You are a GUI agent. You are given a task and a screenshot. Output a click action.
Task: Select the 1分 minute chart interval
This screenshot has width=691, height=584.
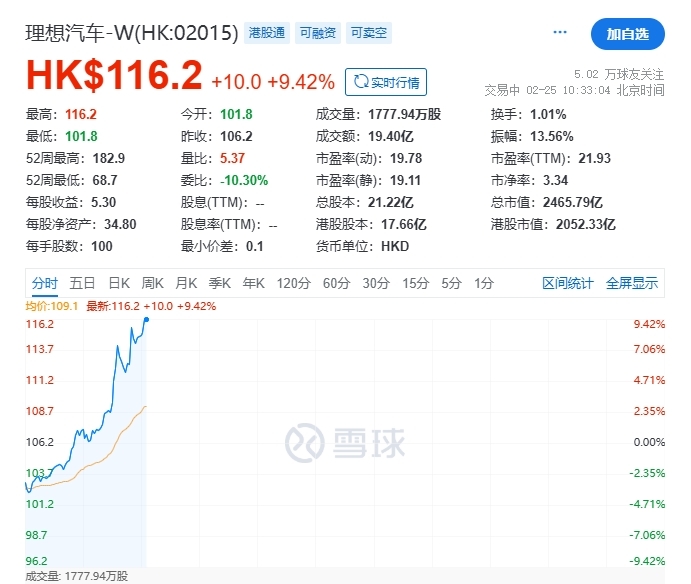[484, 283]
